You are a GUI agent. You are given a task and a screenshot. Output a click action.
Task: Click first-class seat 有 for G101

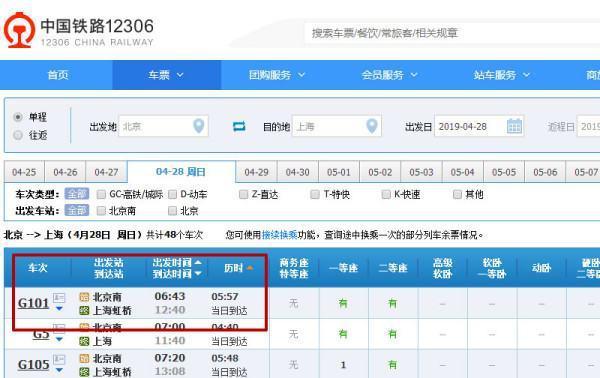pyautogui.click(x=343, y=303)
